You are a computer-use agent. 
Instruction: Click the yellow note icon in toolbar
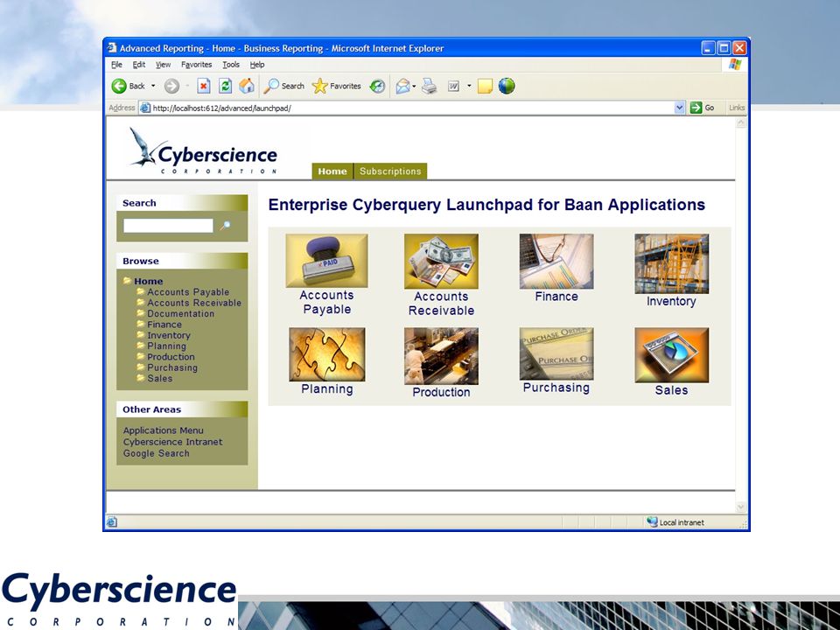pos(485,86)
